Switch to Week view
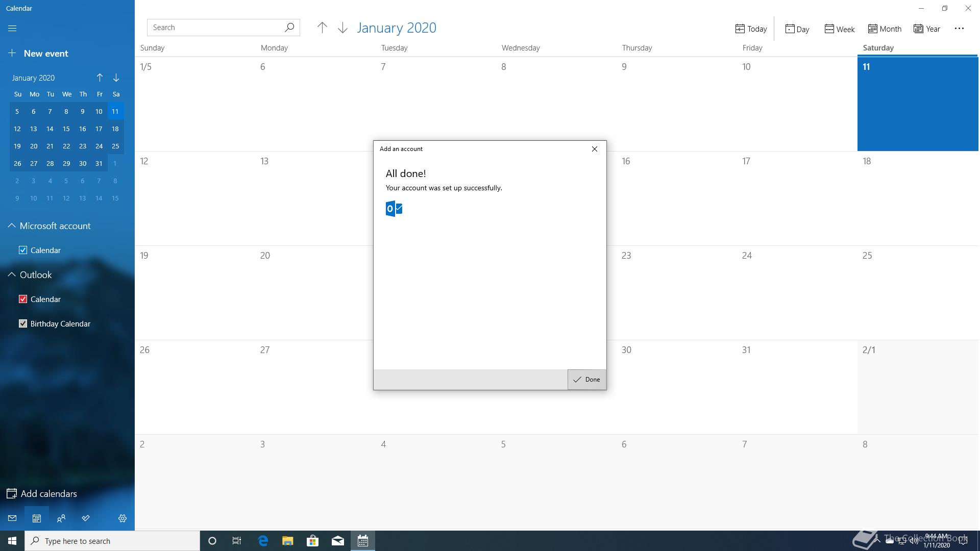 [840, 29]
